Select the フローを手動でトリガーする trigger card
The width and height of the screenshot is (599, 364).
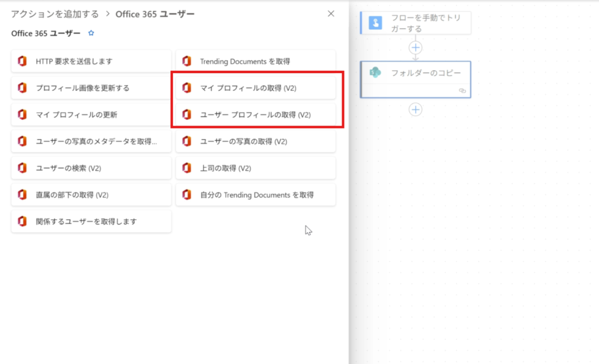(x=415, y=23)
